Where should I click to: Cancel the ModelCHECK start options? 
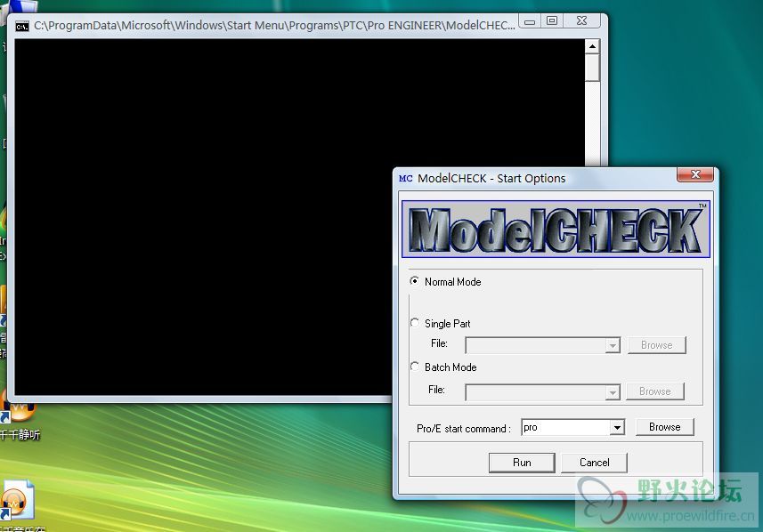point(594,463)
